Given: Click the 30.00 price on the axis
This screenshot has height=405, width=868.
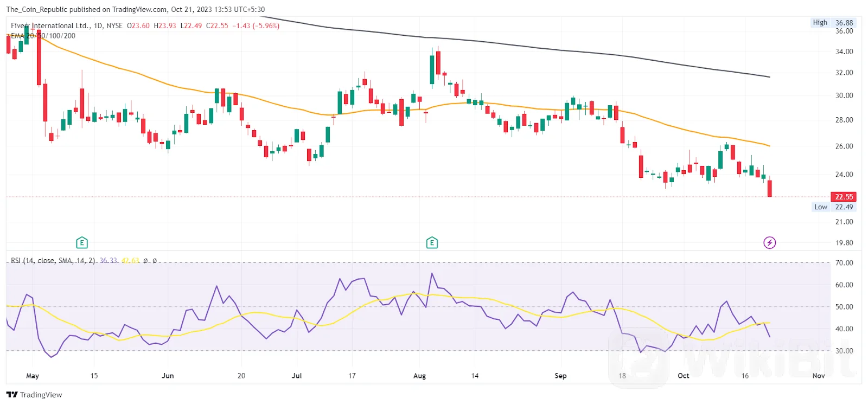Looking at the screenshot, I should point(844,95).
